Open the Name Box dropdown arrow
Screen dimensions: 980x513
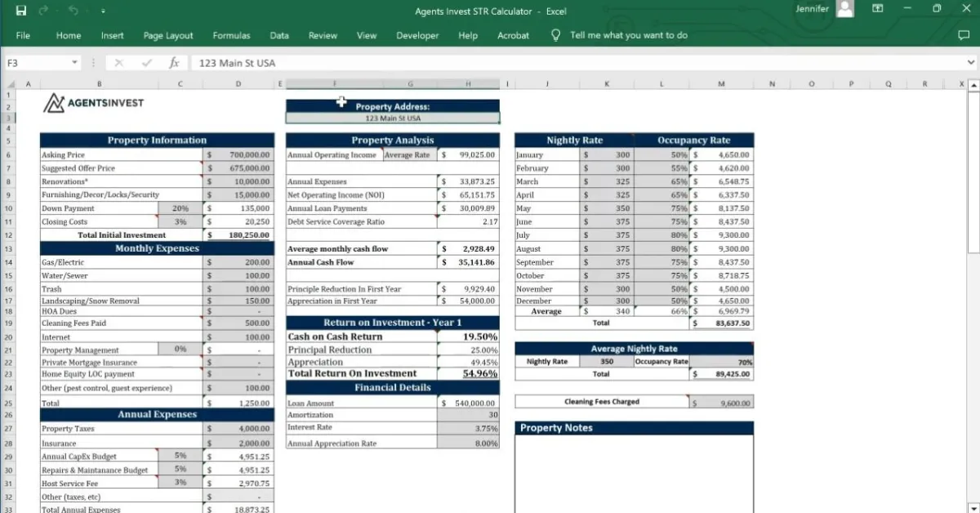click(74, 63)
